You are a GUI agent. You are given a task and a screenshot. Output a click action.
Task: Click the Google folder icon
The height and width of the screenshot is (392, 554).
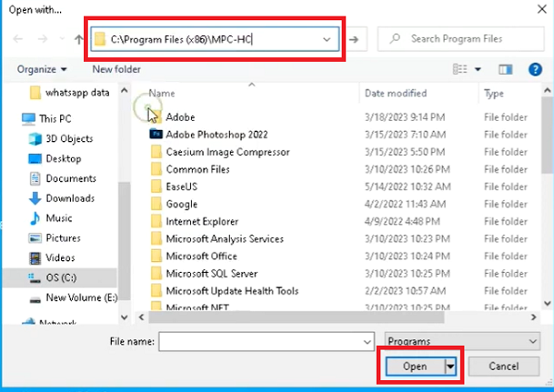point(156,204)
